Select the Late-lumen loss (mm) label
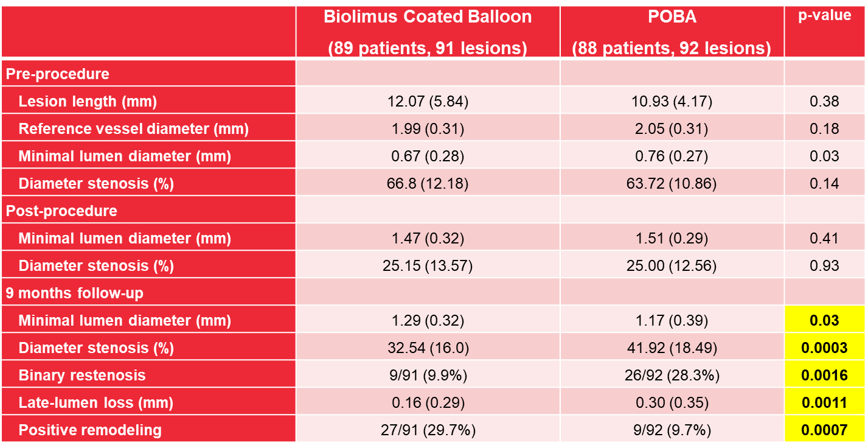This screenshot has width=868, height=448. pyautogui.click(x=95, y=402)
